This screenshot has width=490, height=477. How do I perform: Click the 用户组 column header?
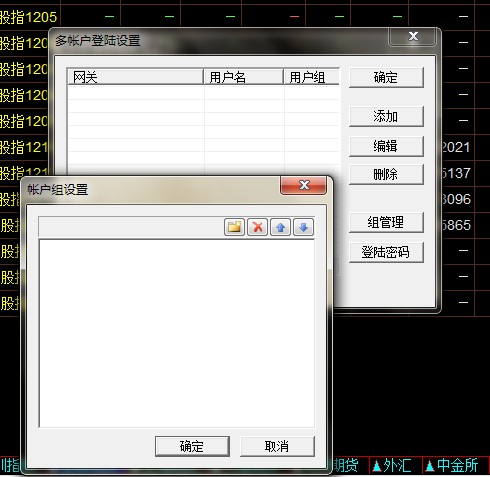(312, 77)
